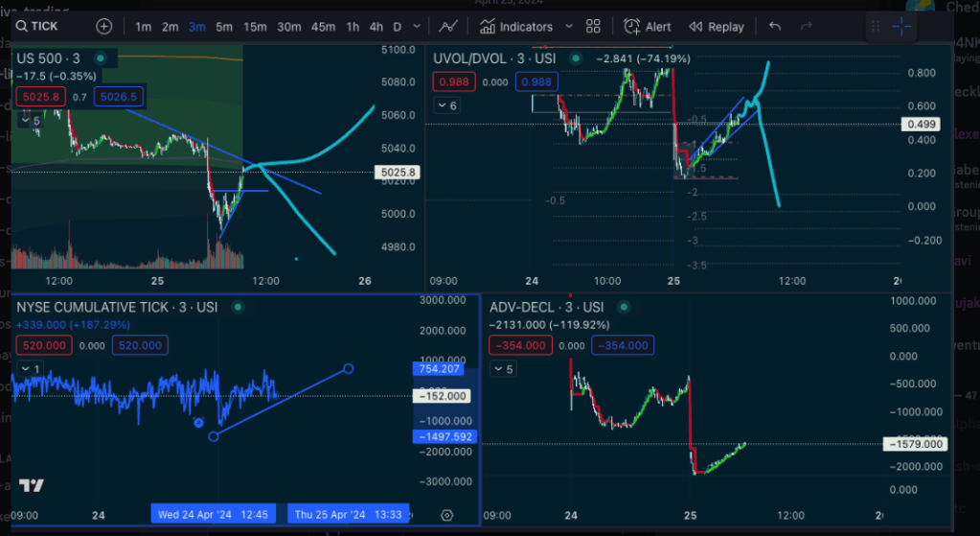Expand the indicator templates chevron
This screenshot has height=536, width=980.
[x=569, y=27]
